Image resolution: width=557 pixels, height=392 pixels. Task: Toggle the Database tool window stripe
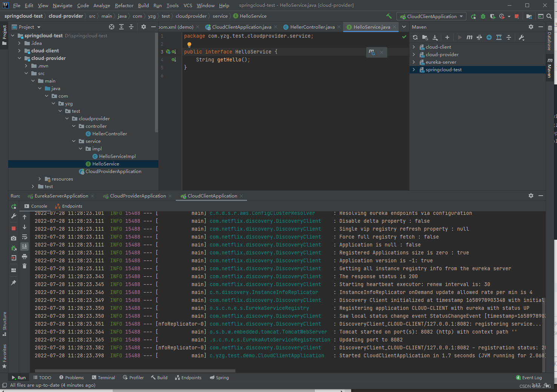click(550, 38)
